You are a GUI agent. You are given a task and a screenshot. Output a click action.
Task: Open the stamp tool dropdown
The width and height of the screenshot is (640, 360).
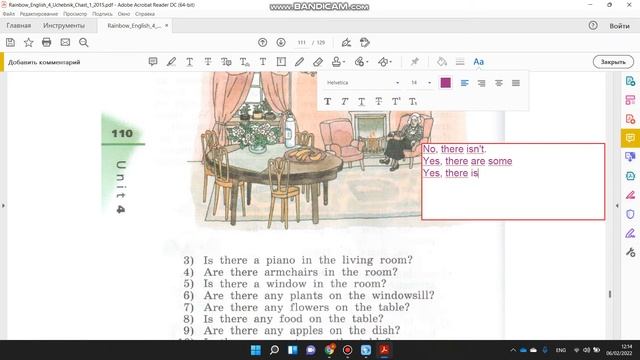(338, 62)
